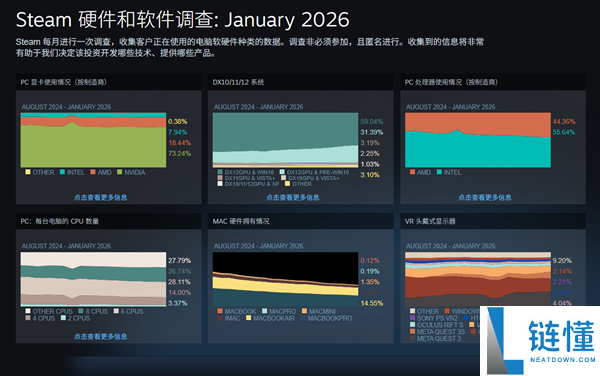This screenshot has width=600, height=376.
Task: Click the 8 CPUS legend swatch
Action: (81, 311)
